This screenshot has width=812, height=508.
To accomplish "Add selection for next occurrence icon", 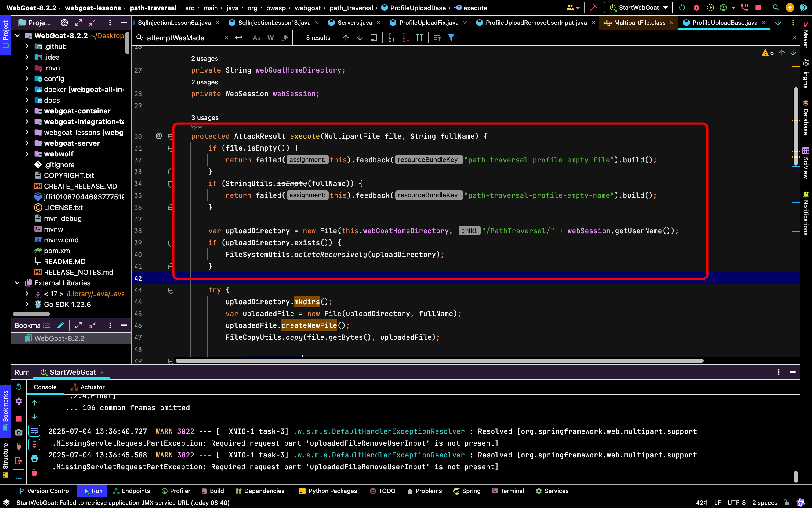I will tap(391, 38).
